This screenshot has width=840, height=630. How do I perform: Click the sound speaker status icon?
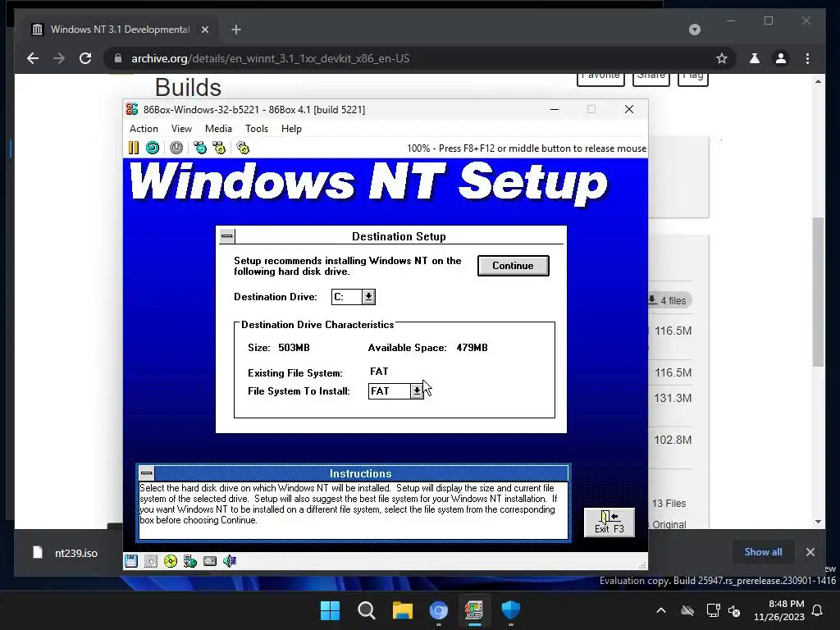(x=230, y=561)
